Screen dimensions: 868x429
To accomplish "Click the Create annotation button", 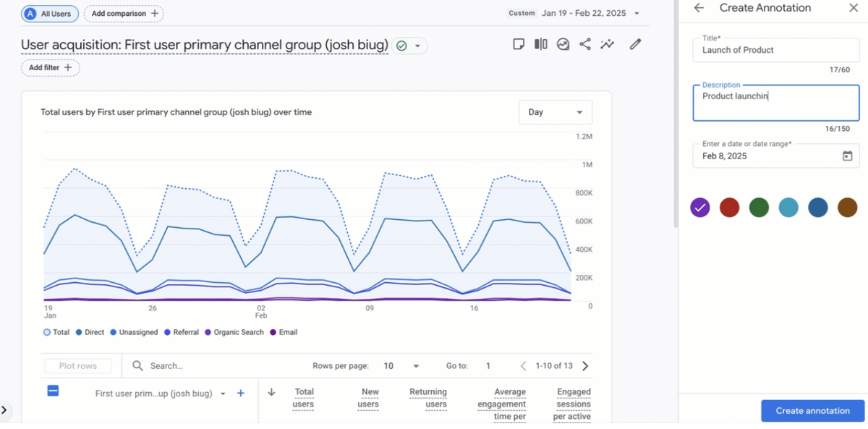I will [812, 411].
